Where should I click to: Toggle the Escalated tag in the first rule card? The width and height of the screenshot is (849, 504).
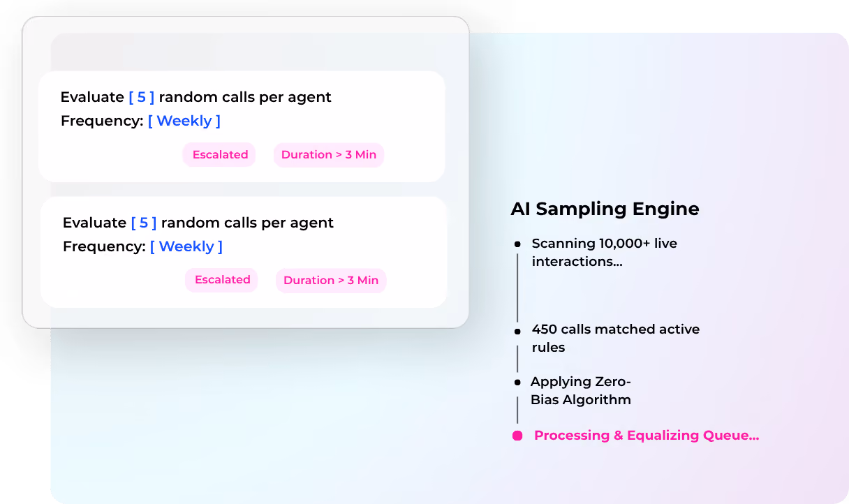[220, 155]
